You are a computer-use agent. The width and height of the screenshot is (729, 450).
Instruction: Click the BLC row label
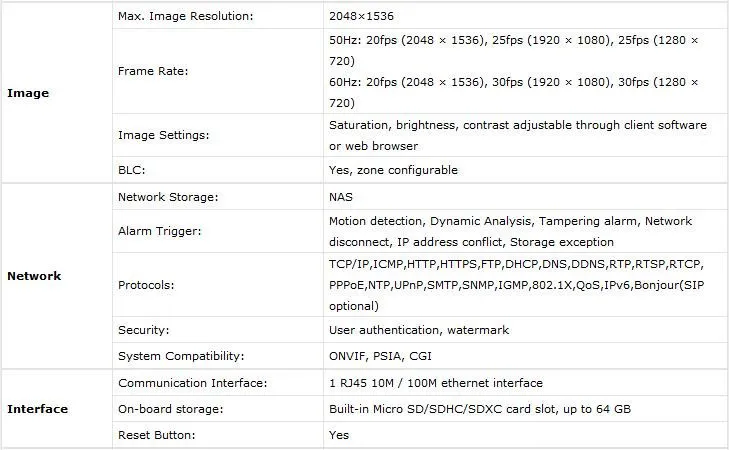132,170
